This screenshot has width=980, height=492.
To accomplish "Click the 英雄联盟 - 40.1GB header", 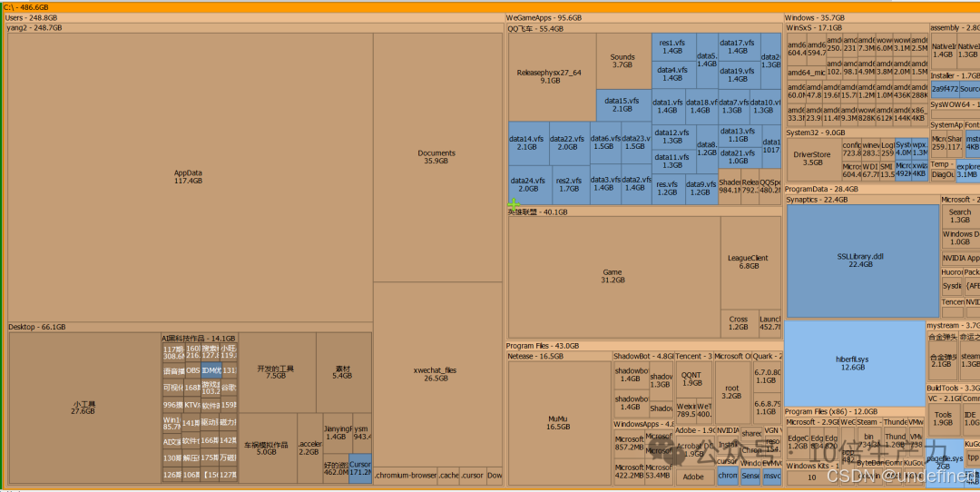I will [x=643, y=212].
